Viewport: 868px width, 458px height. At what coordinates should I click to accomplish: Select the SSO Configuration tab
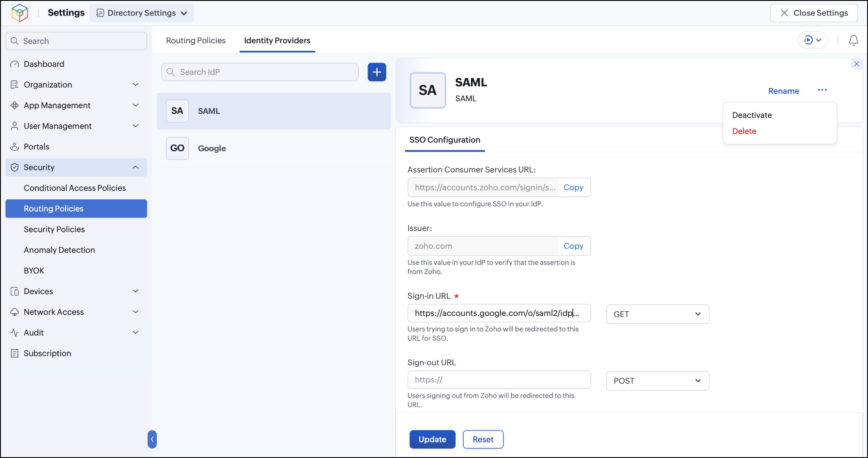(x=445, y=140)
